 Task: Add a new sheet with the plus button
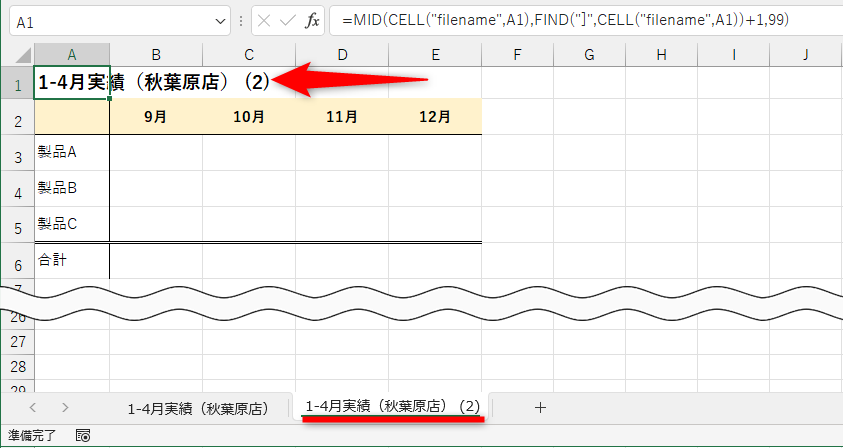pos(540,408)
